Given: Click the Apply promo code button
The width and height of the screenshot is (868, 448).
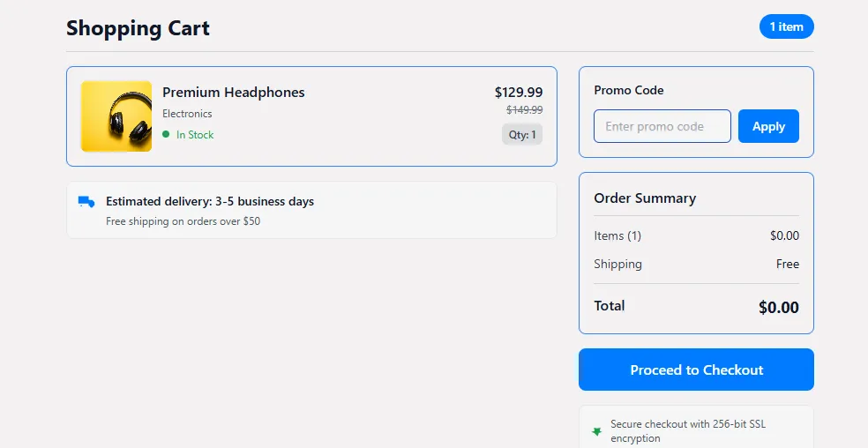Looking at the screenshot, I should point(768,126).
